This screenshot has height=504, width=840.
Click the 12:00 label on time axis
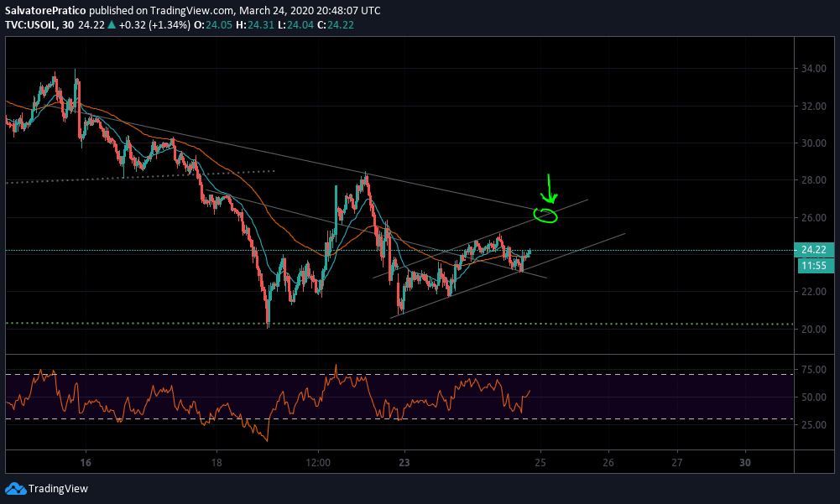(318, 462)
